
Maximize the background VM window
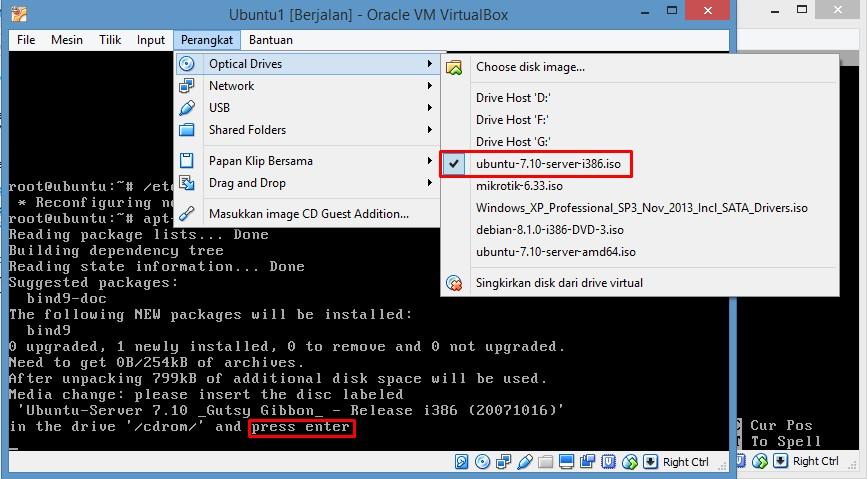pos(802,9)
